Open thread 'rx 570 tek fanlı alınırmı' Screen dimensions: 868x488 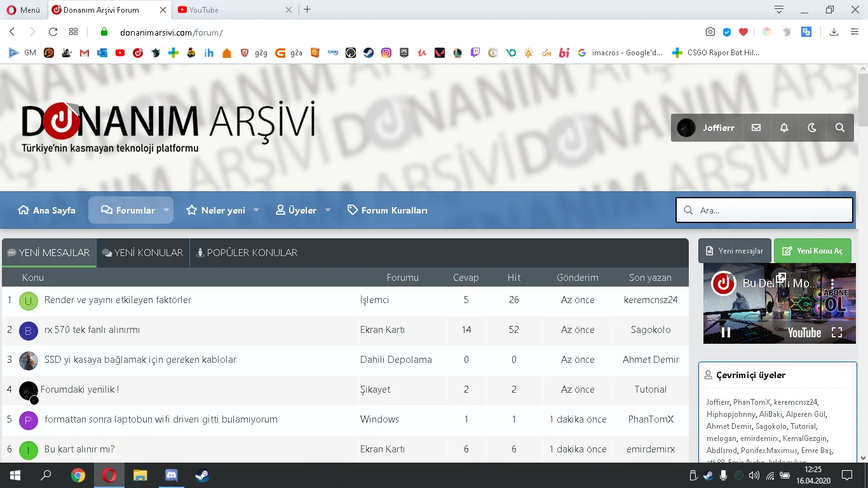[x=92, y=330]
